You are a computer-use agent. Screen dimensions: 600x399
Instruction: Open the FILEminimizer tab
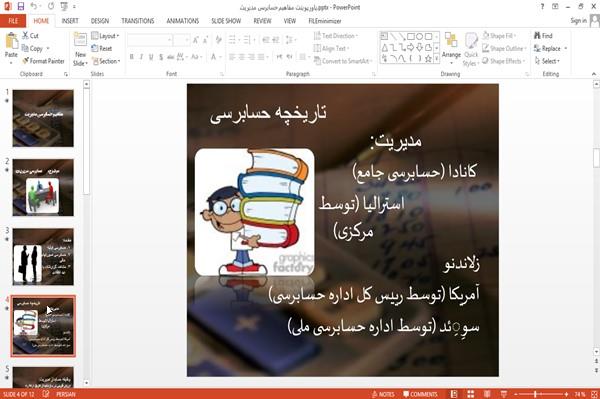pyautogui.click(x=324, y=21)
